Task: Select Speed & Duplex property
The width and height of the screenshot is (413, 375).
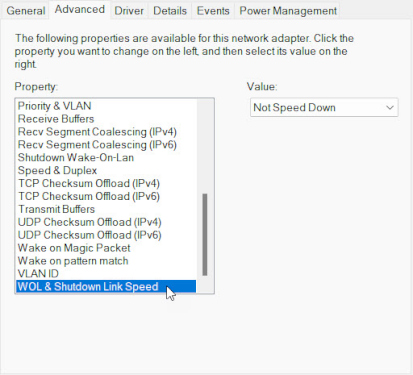Action: click(x=107, y=171)
